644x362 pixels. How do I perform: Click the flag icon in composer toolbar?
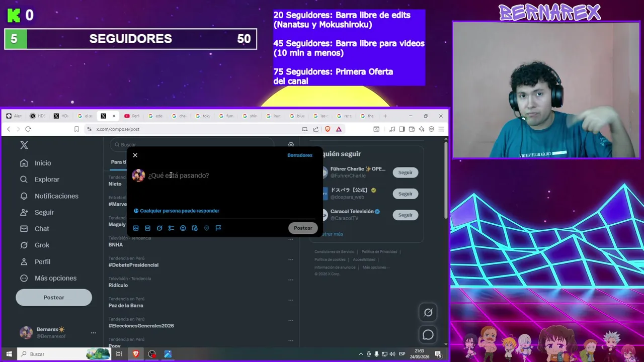pos(218,228)
